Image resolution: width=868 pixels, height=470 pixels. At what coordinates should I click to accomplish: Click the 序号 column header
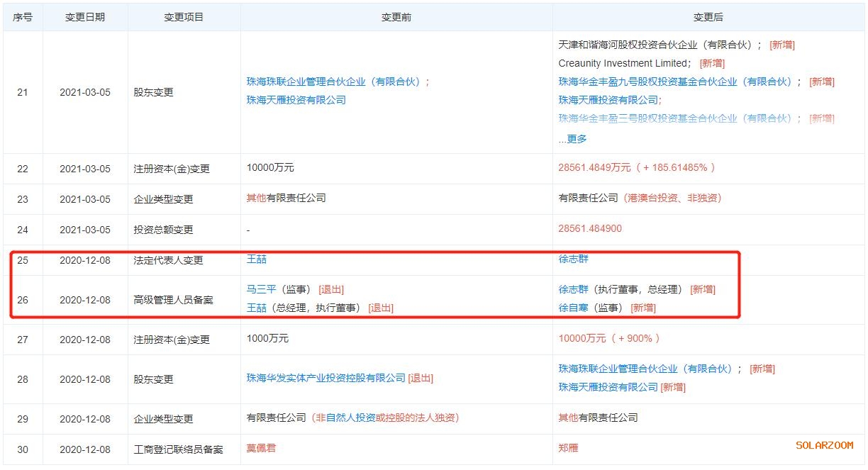click(23, 17)
